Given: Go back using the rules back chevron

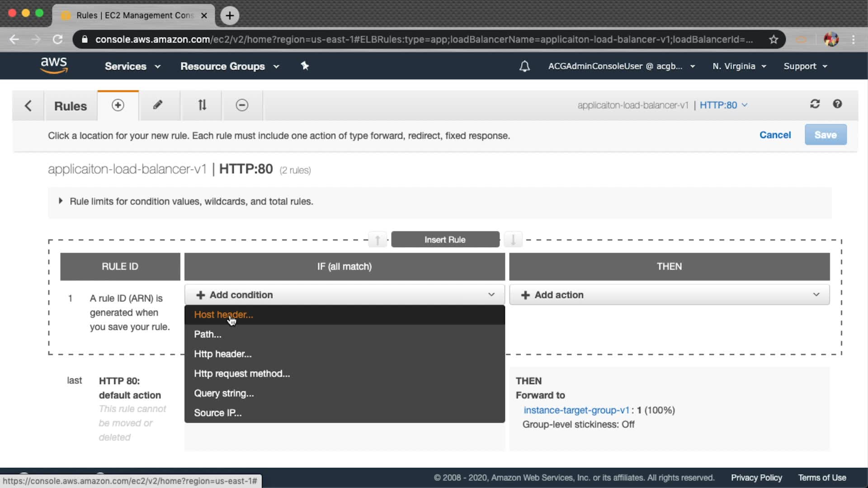Looking at the screenshot, I should tap(28, 106).
